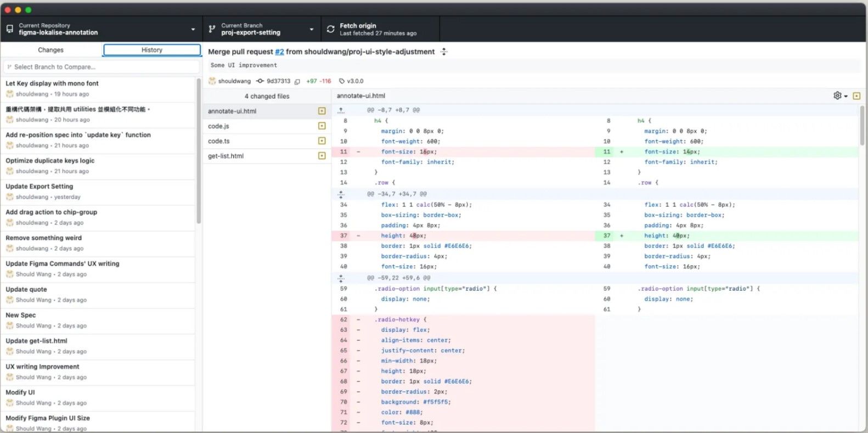Click the +97 added lines count
The width and height of the screenshot is (868, 433).
tap(312, 81)
